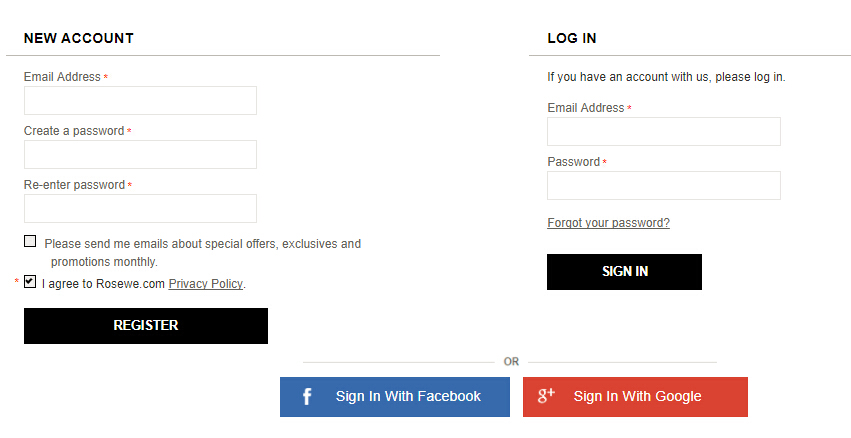Click the Facebook "f" logo icon
The width and height of the screenshot is (851, 438).
(x=307, y=397)
